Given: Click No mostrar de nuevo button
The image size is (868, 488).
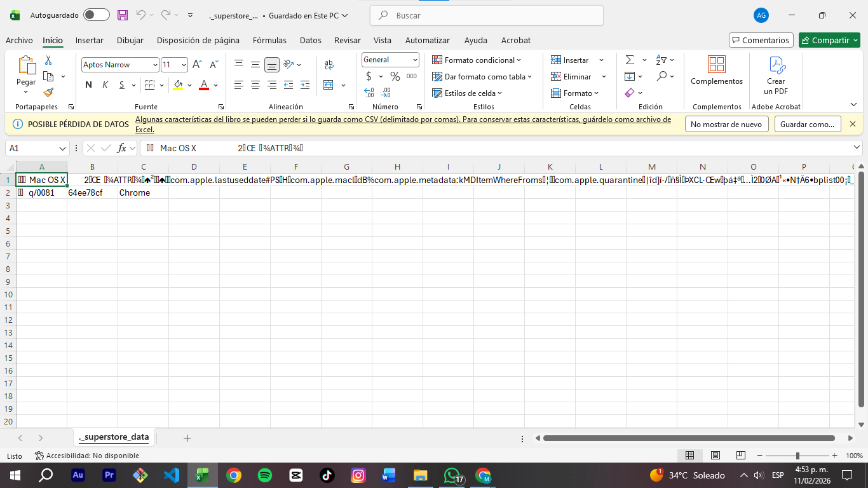Looking at the screenshot, I should pyautogui.click(x=726, y=124).
